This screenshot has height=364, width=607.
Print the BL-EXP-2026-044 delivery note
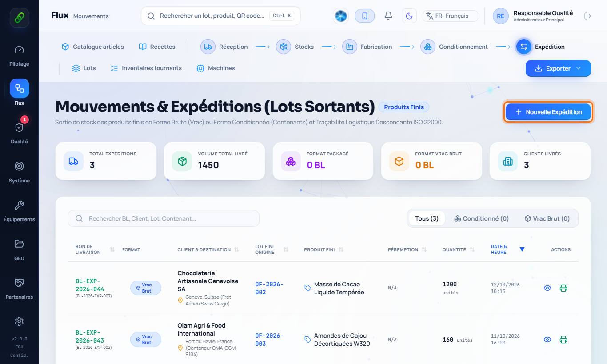point(563,288)
